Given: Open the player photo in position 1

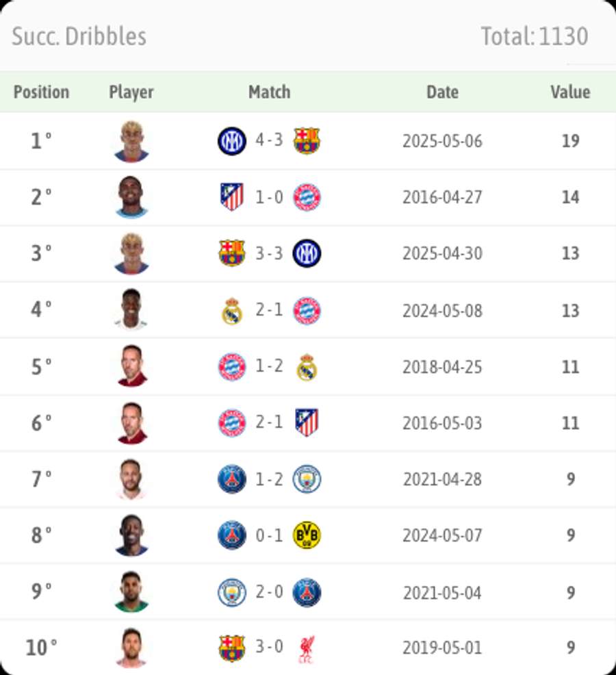Looking at the screenshot, I should coord(131,140).
